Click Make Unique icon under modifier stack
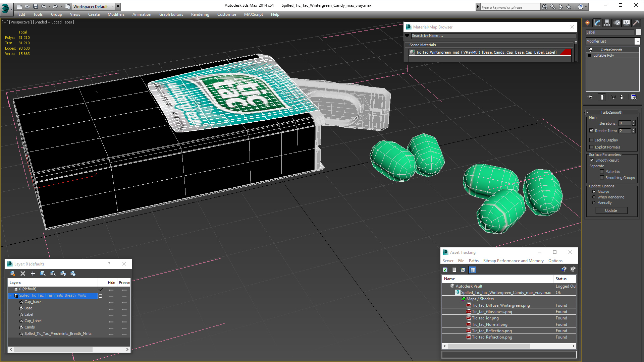This screenshot has width=644, height=362. coord(613,97)
